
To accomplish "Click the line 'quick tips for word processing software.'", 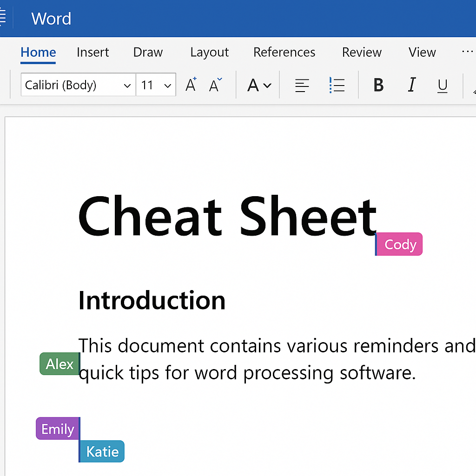I will point(247,373).
